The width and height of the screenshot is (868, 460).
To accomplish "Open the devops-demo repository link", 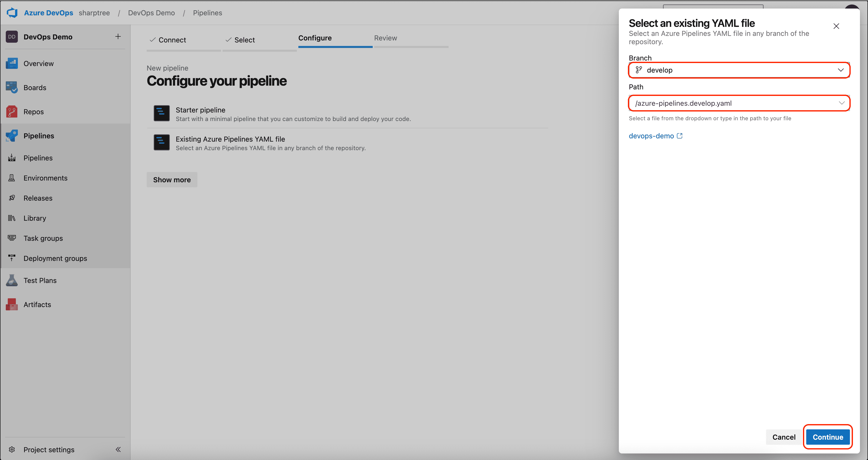I will 651,136.
